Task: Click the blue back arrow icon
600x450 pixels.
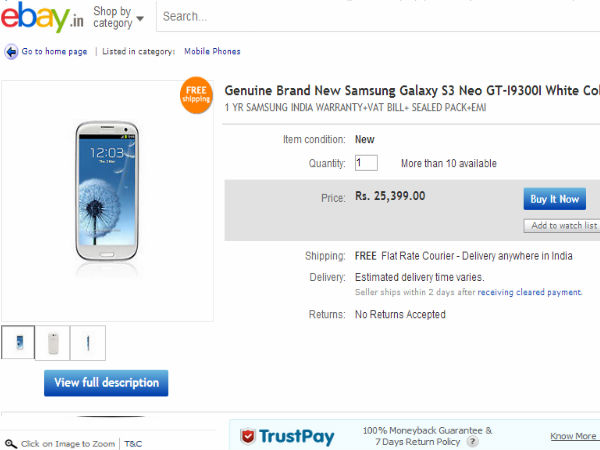Action: pyautogui.click(x=11, y=52)
